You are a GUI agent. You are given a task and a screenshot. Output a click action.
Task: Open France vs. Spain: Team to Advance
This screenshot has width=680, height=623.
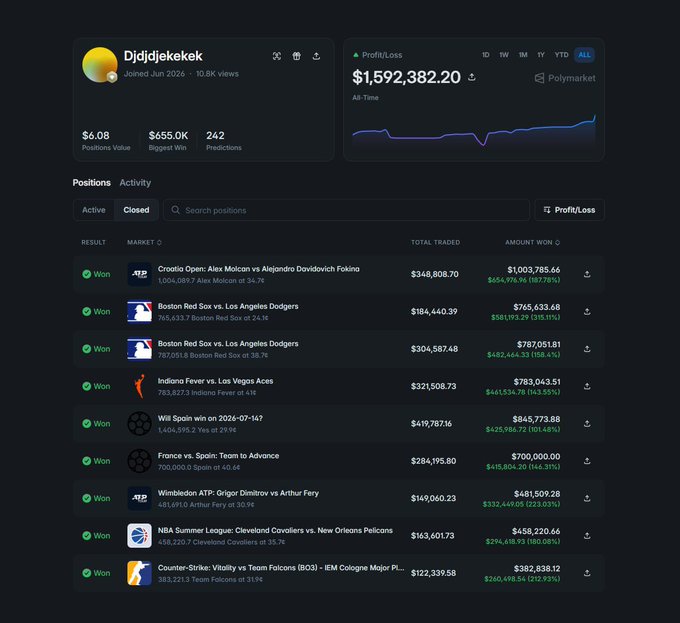(x=218, y=455)
